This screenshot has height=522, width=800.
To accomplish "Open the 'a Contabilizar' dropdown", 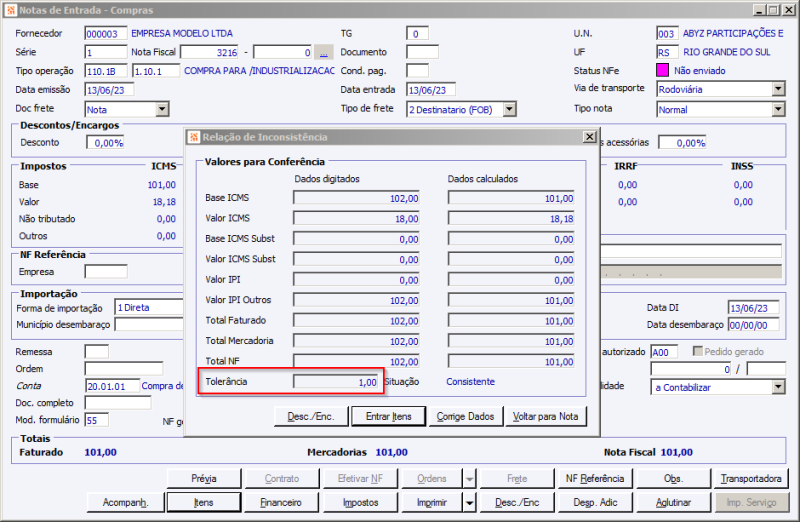I will click(778, 386).
